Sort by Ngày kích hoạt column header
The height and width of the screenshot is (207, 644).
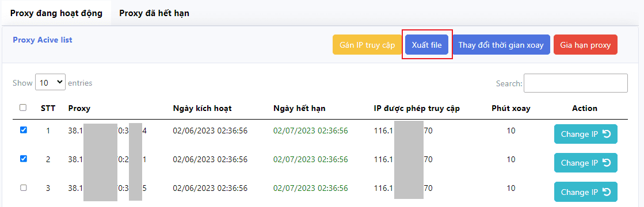pyautogui.click(x=202, y=109)
